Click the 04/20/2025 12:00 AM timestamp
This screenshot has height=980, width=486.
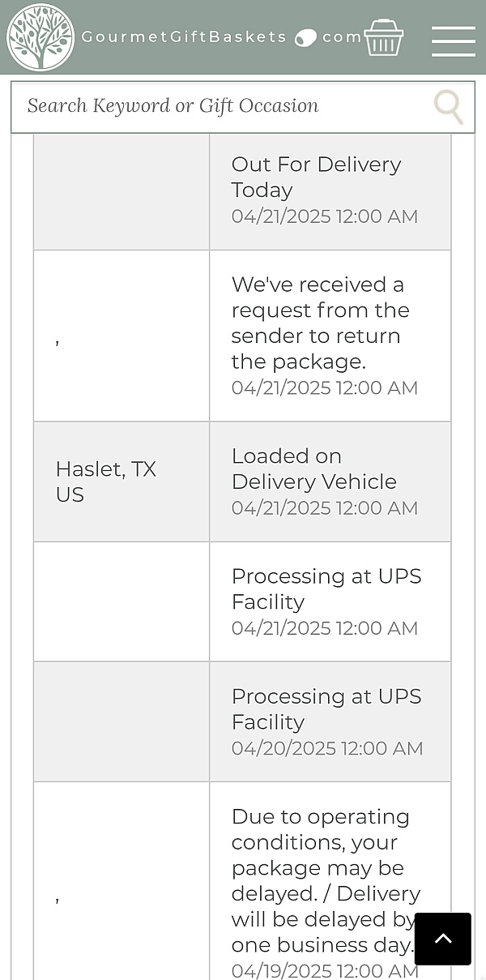326,748
